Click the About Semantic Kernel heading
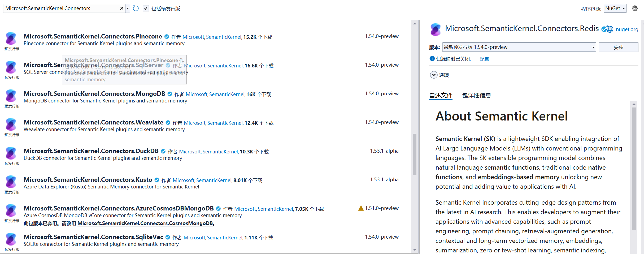Screen dimensions: 644x254 point(502,116)
